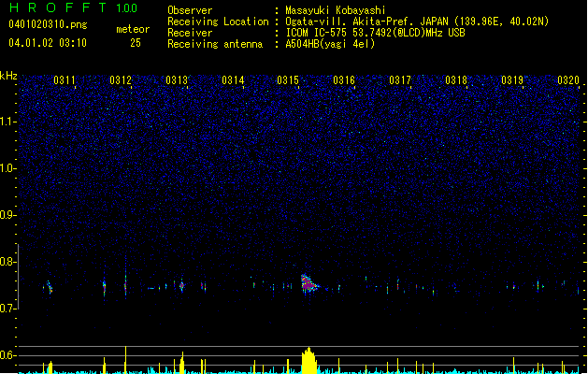Click the thin yellow spike at 0312
588x374 pixels.
125,360
